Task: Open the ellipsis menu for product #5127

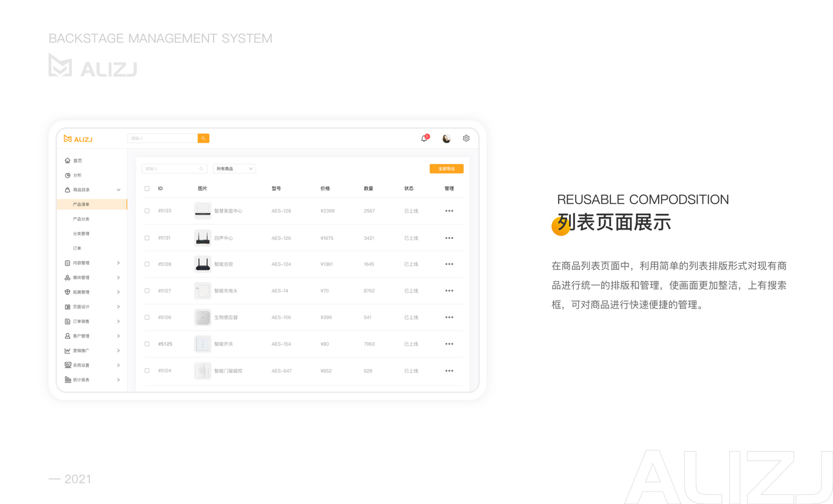Action: coord(449,291)
